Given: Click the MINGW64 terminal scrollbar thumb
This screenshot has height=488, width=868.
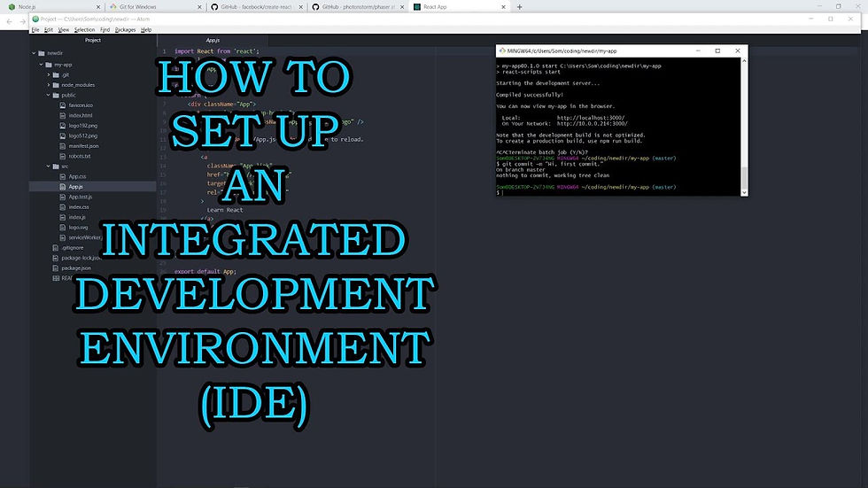Looking at the screenshot, I should coord(744,177).
